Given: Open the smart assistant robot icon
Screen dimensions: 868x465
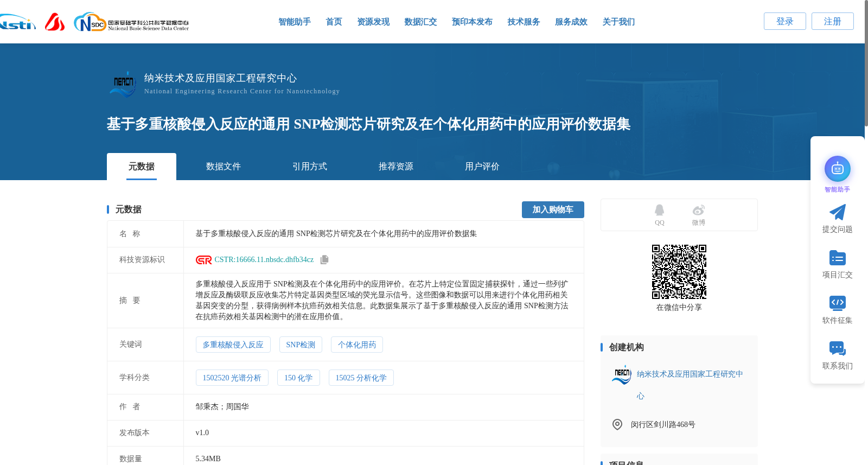Looking at the screenshot, I should pyautogui.click(x=838, y=169).
